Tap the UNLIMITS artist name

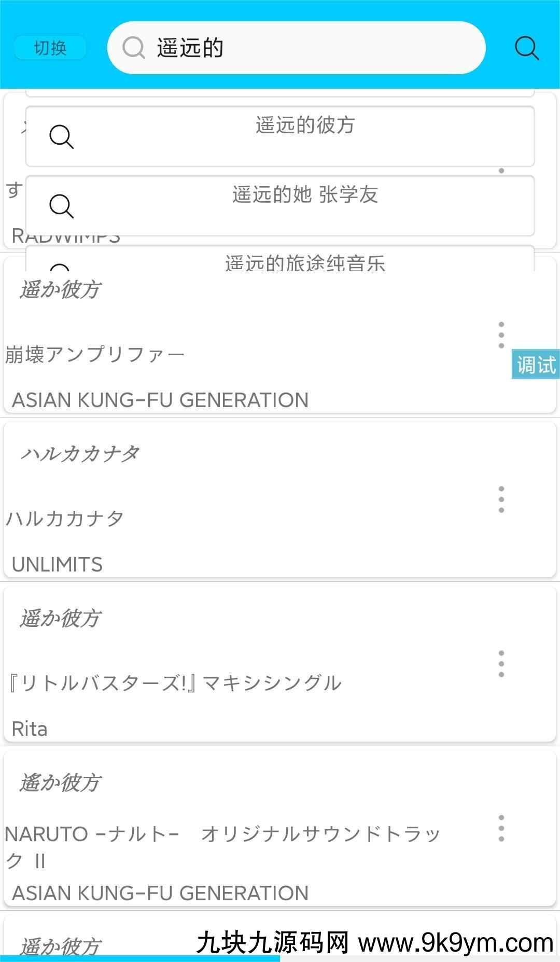(x=57, y=565)
